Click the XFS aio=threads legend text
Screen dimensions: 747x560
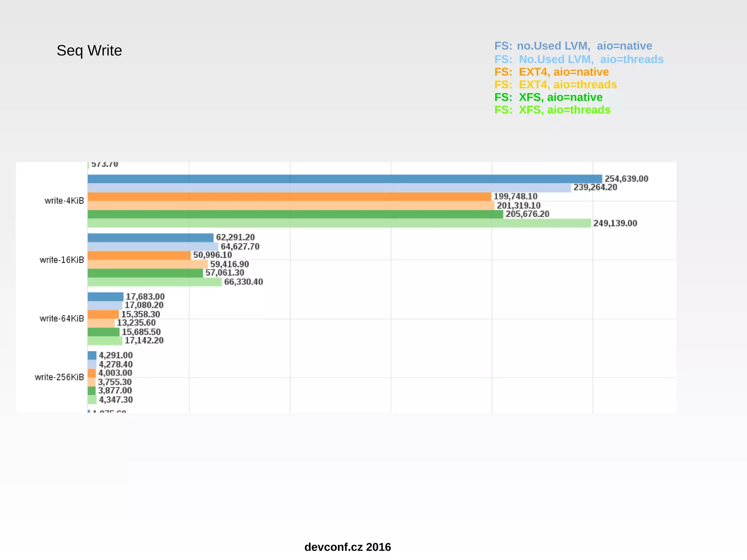[x=552, y=110]
